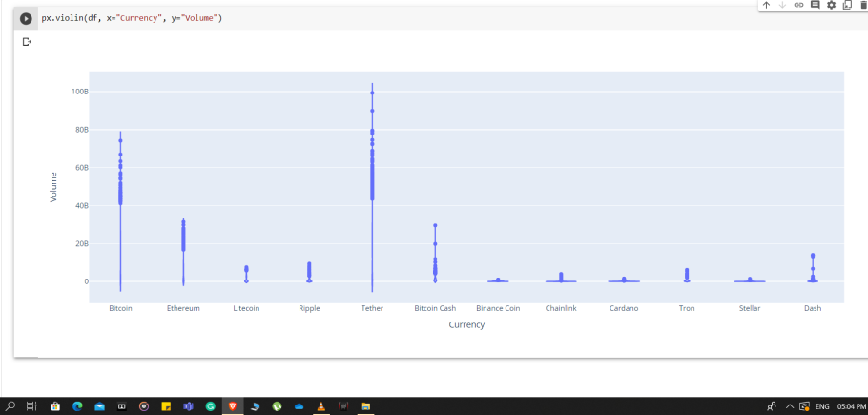Screen dimensions: 868x415
Task: Click the Ethereum x-axis label
Action: pyautogui.click(x=183, y=308)
